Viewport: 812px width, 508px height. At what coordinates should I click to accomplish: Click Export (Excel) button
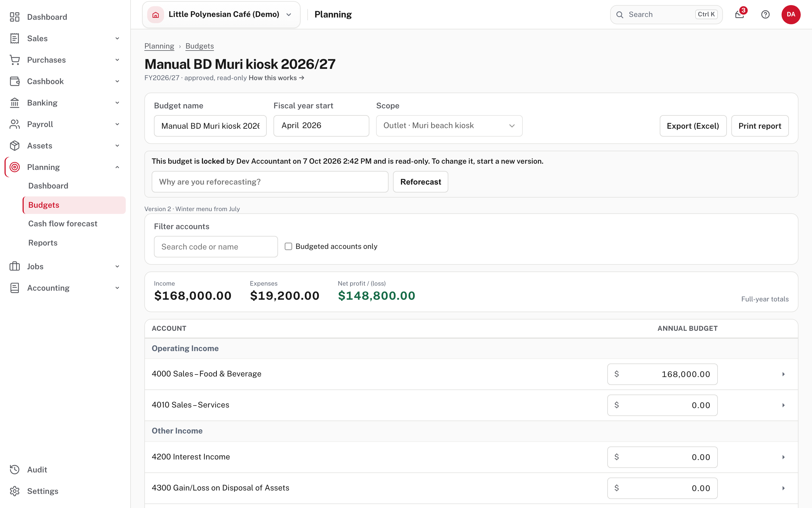(x=693, y=126)
